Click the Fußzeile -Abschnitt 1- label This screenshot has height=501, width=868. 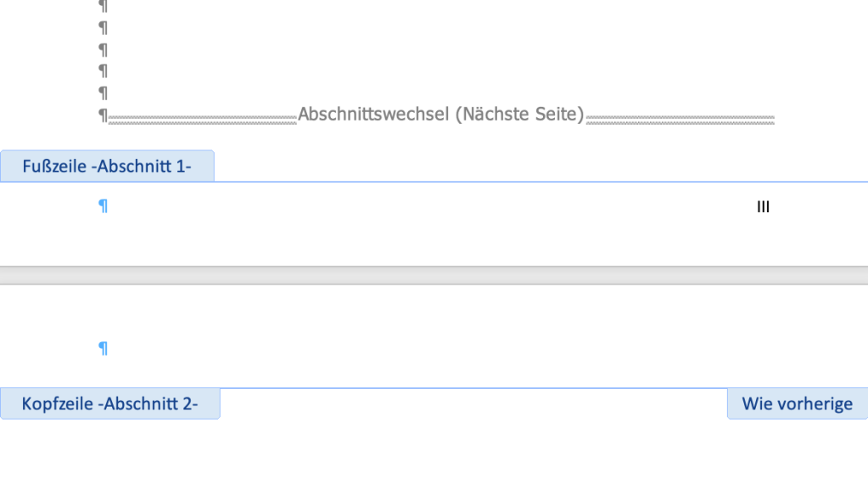coord(107,166)
